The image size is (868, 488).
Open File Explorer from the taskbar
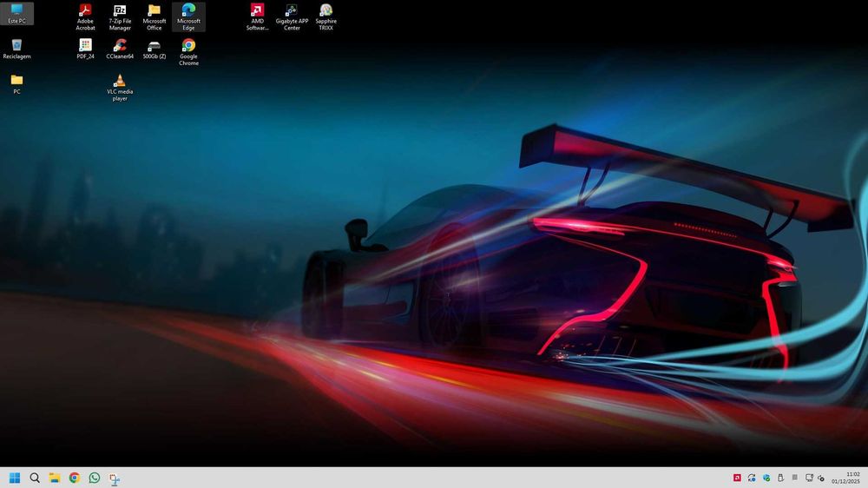[x=54, y=478]
